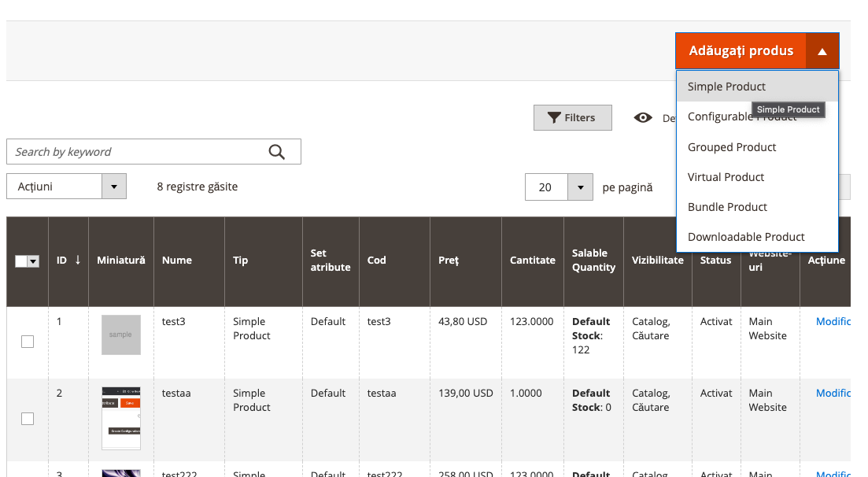868x477 pixels.
Task: Expand the per-page count dropdown arrow
Action: 580,187
